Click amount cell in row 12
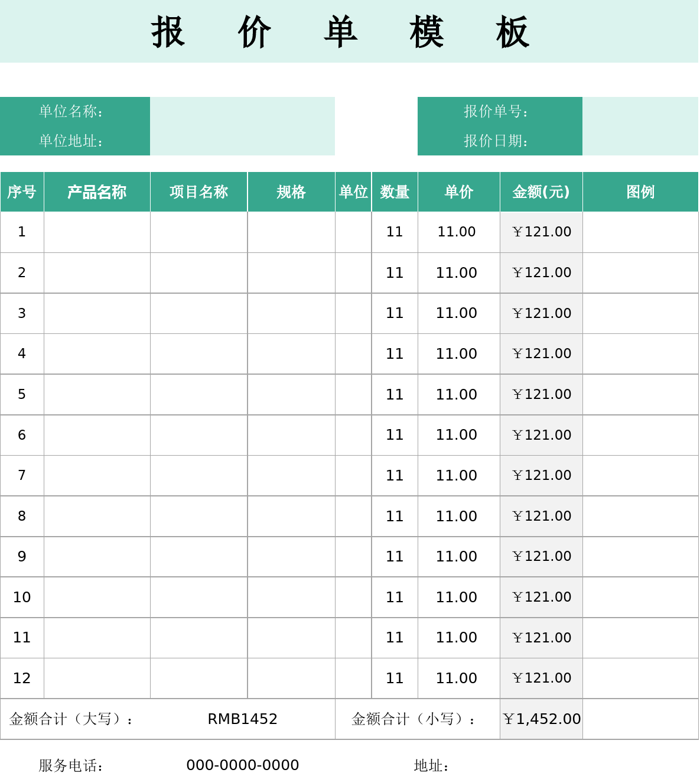The image size is (700, 776). 541,678
